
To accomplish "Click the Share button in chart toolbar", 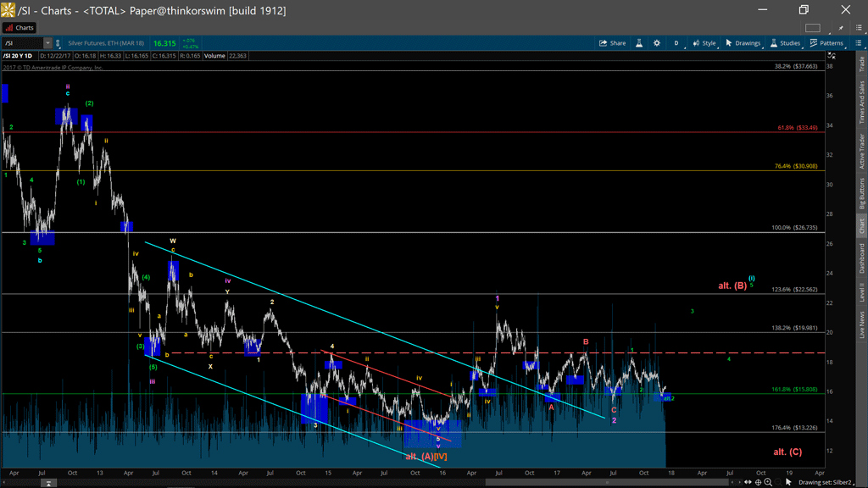I will click(x=612, y=43).
